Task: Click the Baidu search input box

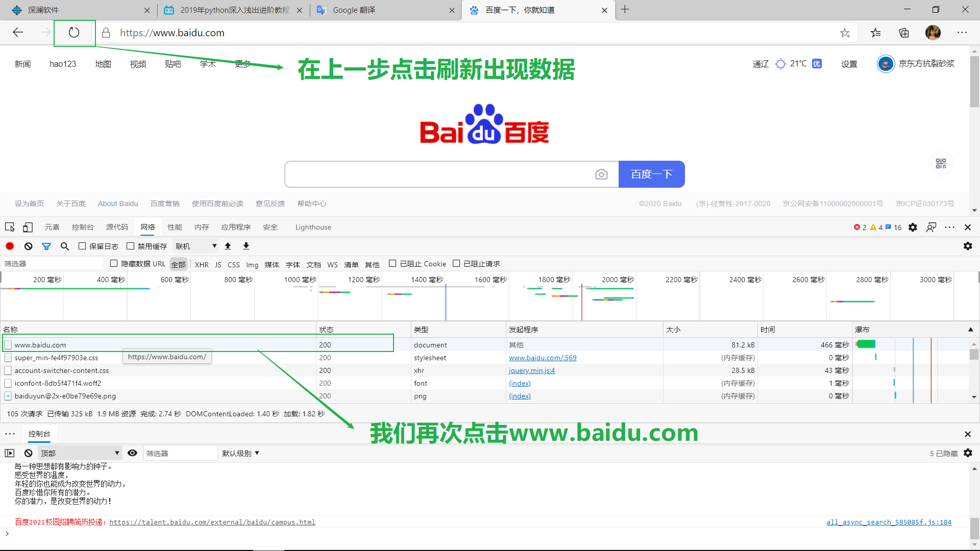Action: (439, 174)
